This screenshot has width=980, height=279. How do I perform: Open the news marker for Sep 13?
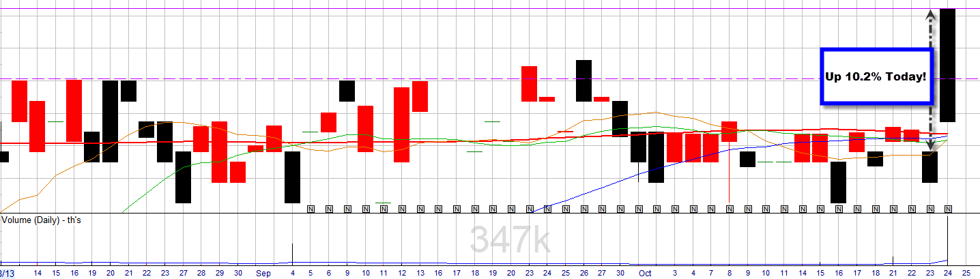click(420, 209)
